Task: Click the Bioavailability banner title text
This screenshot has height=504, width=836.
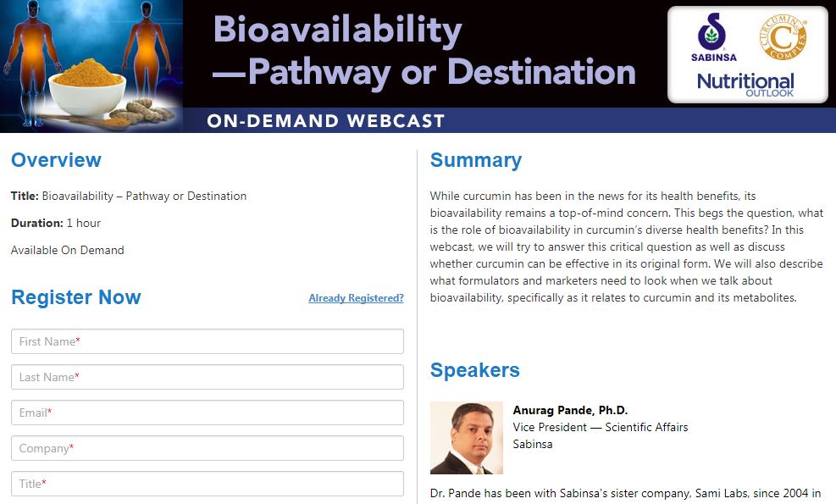Action: point(424,50)
